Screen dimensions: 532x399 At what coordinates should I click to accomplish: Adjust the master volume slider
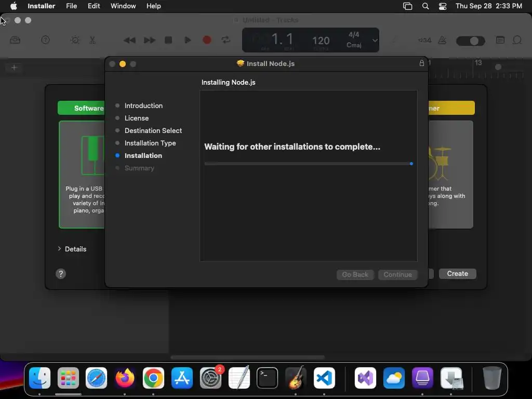[x=471, y=41]
